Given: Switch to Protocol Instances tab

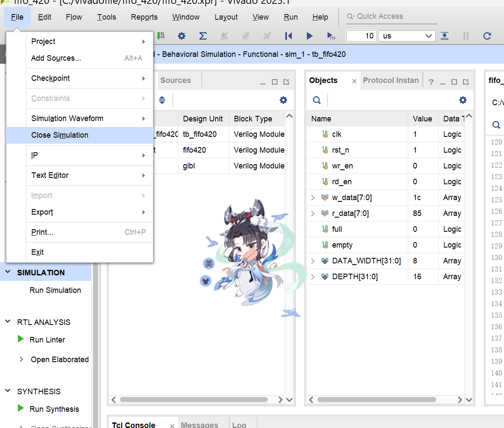Looking at the screenshot, I should (391, 80).
